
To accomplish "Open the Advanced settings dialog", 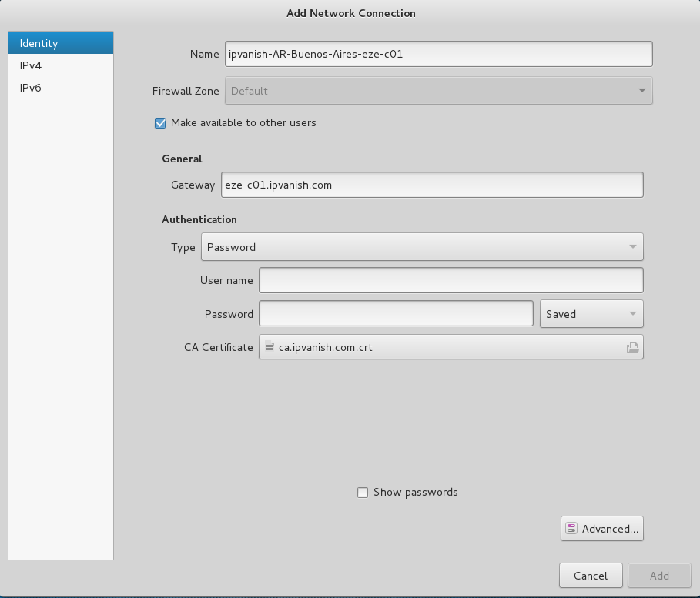I will 601,528.
